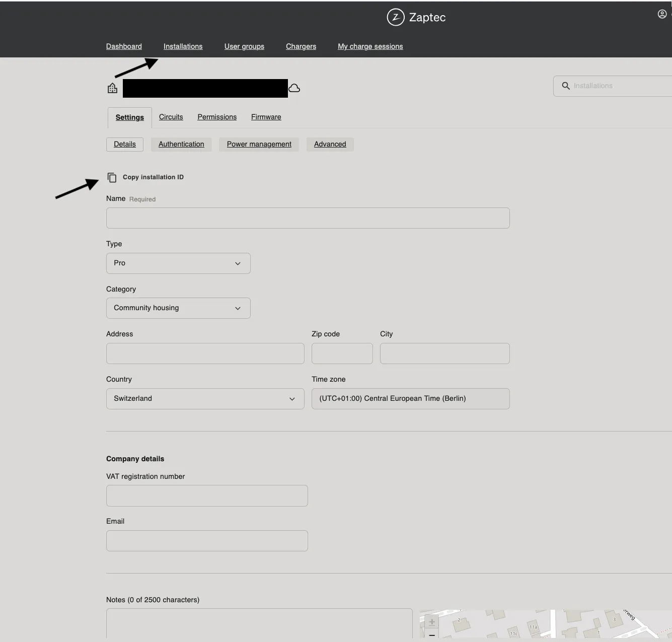The image size is (672, 642).
Task: Click the Copy installation ID label
Action: point(153,177)
